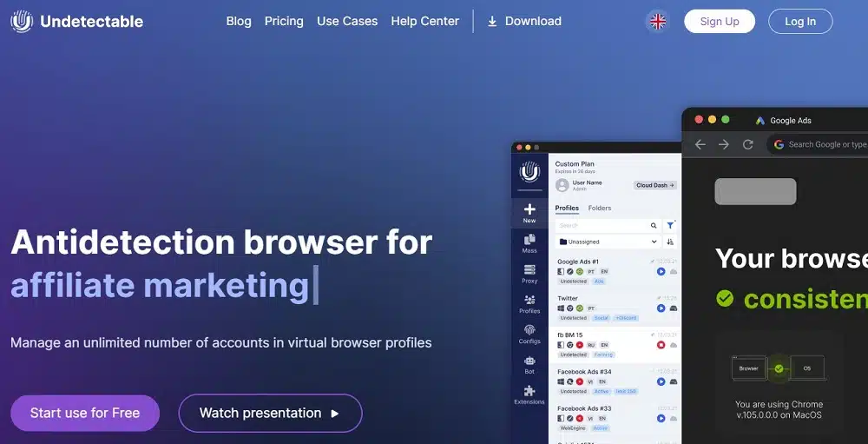The image size is (868, 444).
Task: Open the sort order button beside Unassigned
Action: coord(670,242)
